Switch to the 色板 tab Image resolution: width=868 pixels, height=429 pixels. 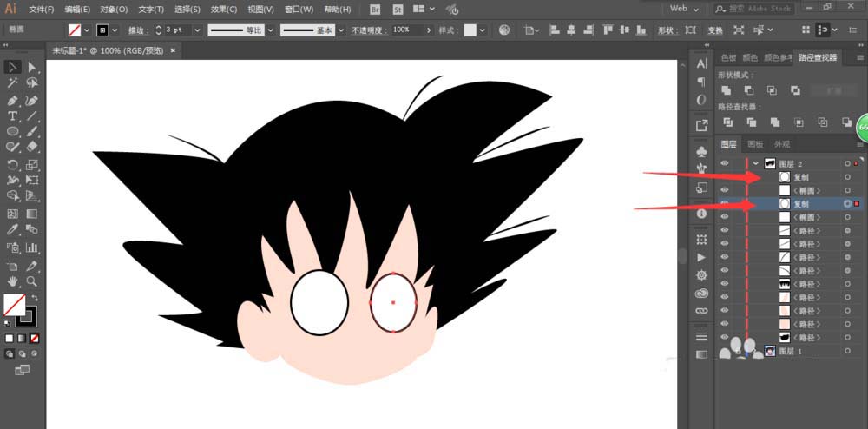(728, 57)
